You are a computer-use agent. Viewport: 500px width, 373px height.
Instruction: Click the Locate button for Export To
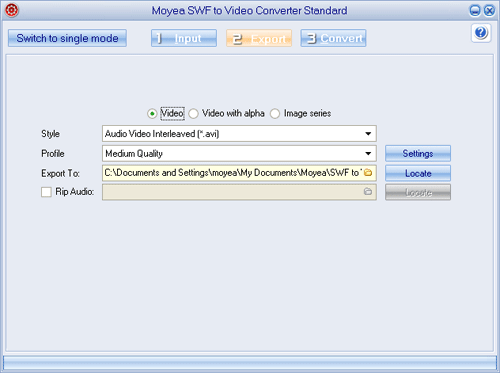pyautogui.click(x=418, y=173)
